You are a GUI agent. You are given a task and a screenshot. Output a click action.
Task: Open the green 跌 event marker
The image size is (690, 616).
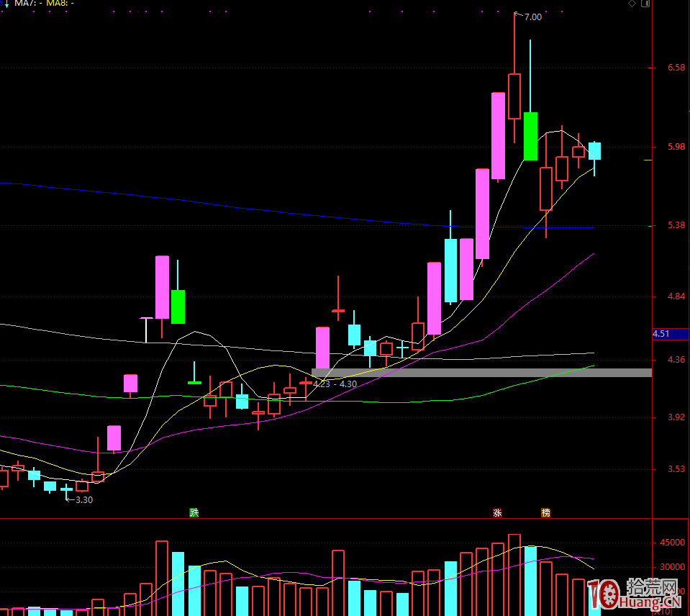pyautogui.click(x=194, y=512)
